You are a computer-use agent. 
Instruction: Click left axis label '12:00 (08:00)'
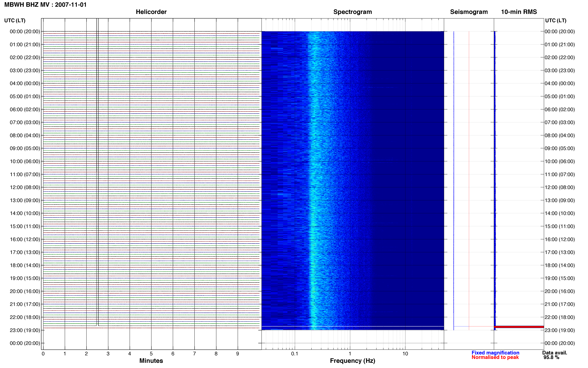point(25,187)
